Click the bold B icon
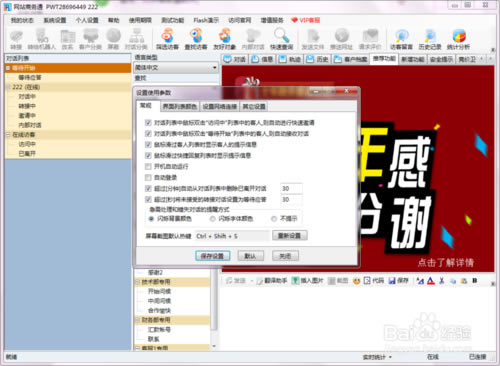 click(x=475, y=281)
